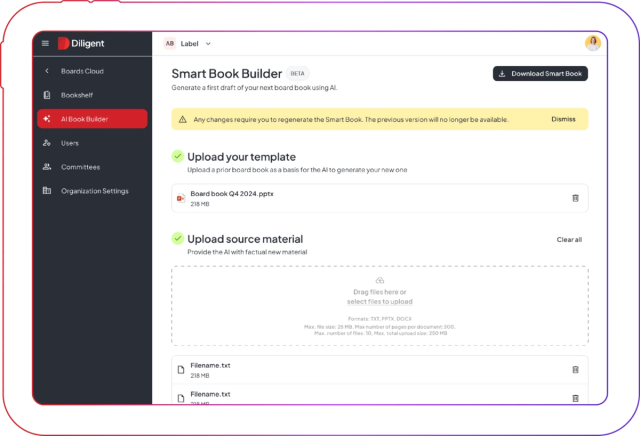The height and width of the screenshot is (436, 640).
Task: Click the PowerPoint file icon
Action: coord(180,198)
